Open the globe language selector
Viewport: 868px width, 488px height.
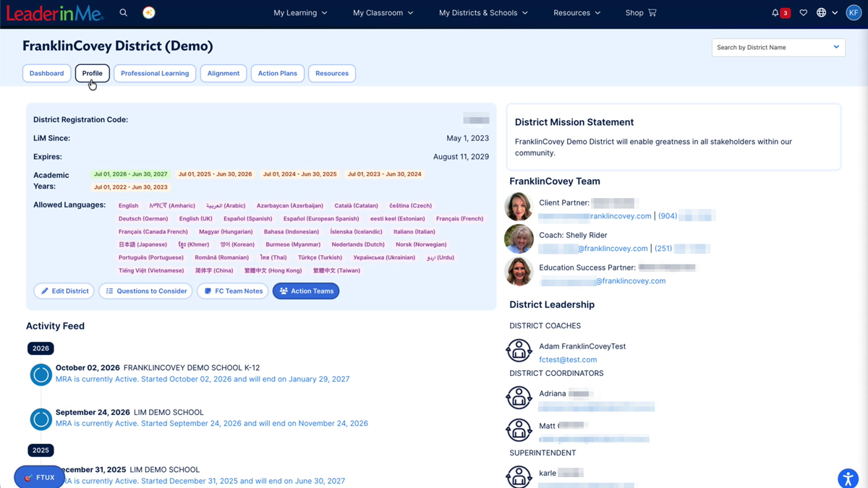click(x=827, y=13)
